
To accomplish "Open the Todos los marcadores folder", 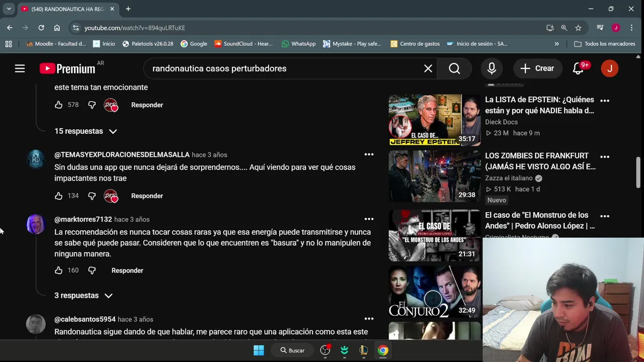I will pos(605,44).
